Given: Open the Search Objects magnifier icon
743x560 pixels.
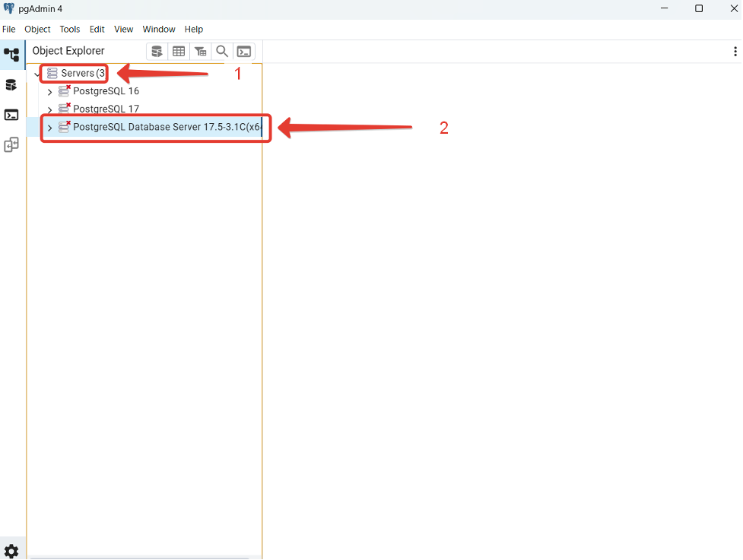Looking at the screenshot, I should coord(222,52).
